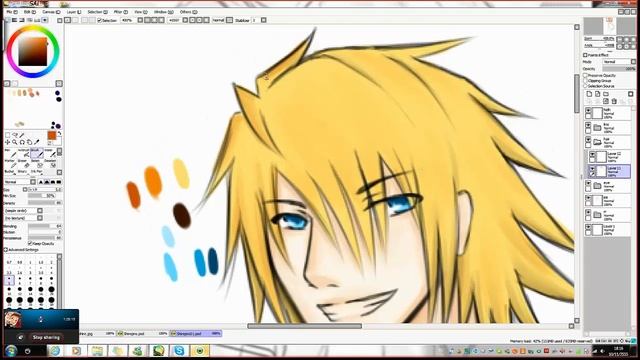Open the Others menu

(x=188, y=12)
